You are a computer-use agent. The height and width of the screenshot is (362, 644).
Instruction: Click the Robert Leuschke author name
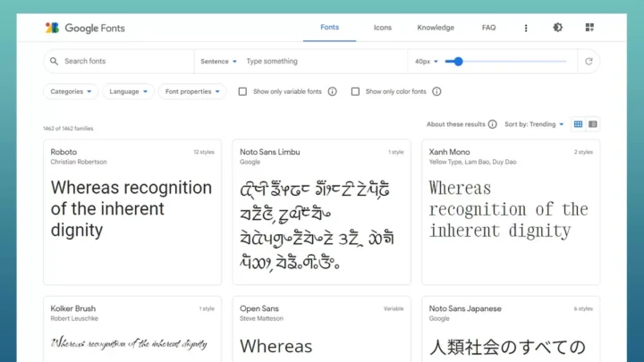74,318
